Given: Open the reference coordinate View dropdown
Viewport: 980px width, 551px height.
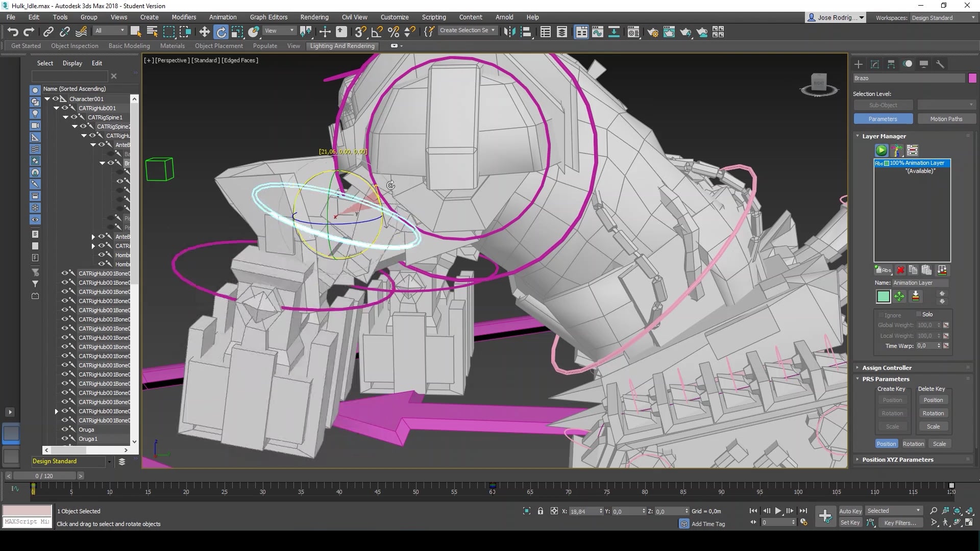Looking at the screenshot, I should pos(279,31).
